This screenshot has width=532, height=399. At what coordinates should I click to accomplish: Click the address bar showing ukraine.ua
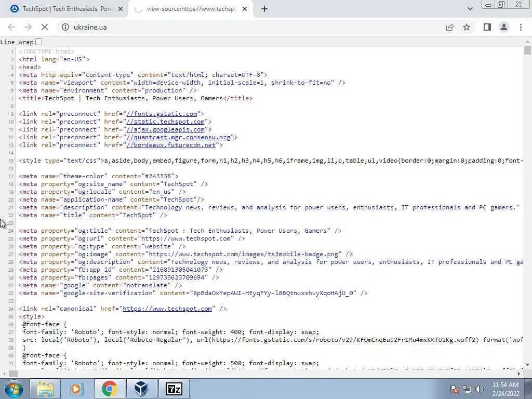tap(251, 27)
